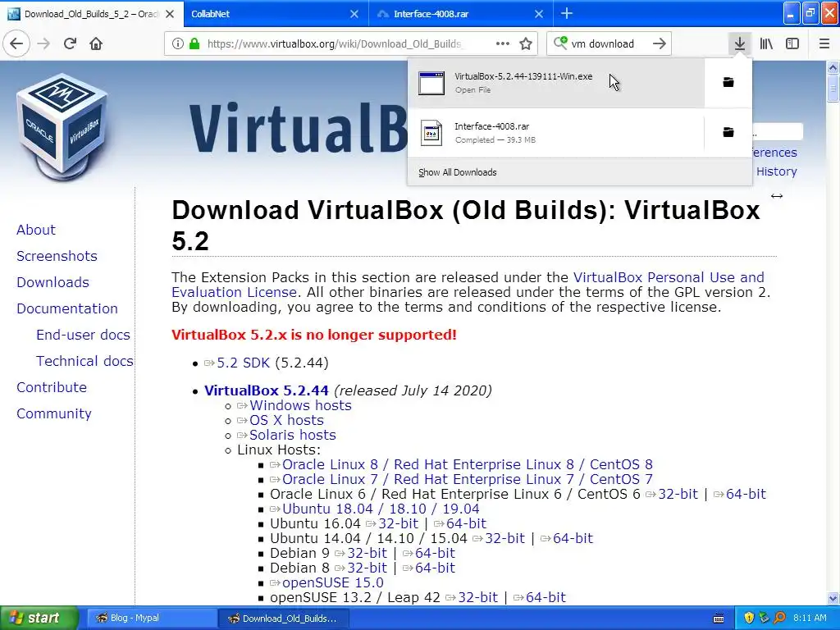Close the Interface-4008.rar tab

pyautogui.click(x=539, y=14)
